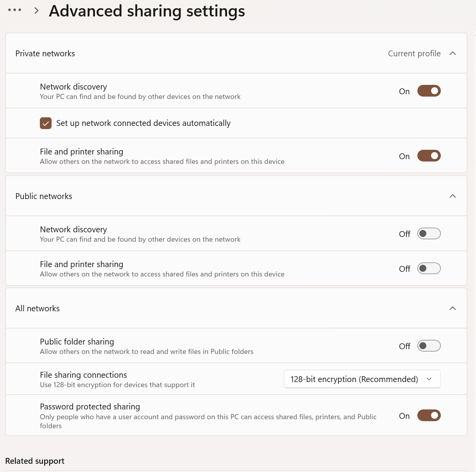Collapse the All networks section

tap(453, 309)
